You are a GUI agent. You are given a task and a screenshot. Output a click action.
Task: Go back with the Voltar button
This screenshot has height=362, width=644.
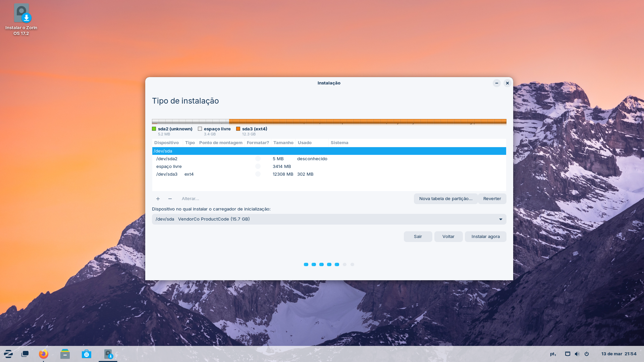click(x=448, y=237)
